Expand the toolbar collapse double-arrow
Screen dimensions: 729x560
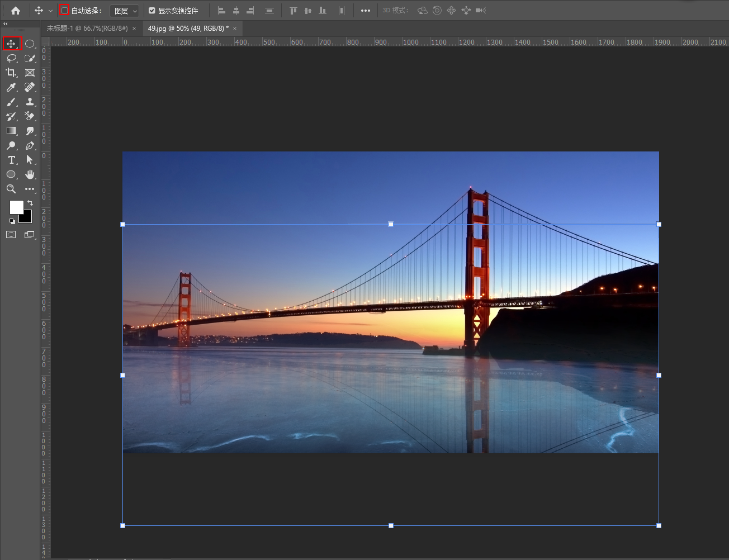tap(6, 24)
